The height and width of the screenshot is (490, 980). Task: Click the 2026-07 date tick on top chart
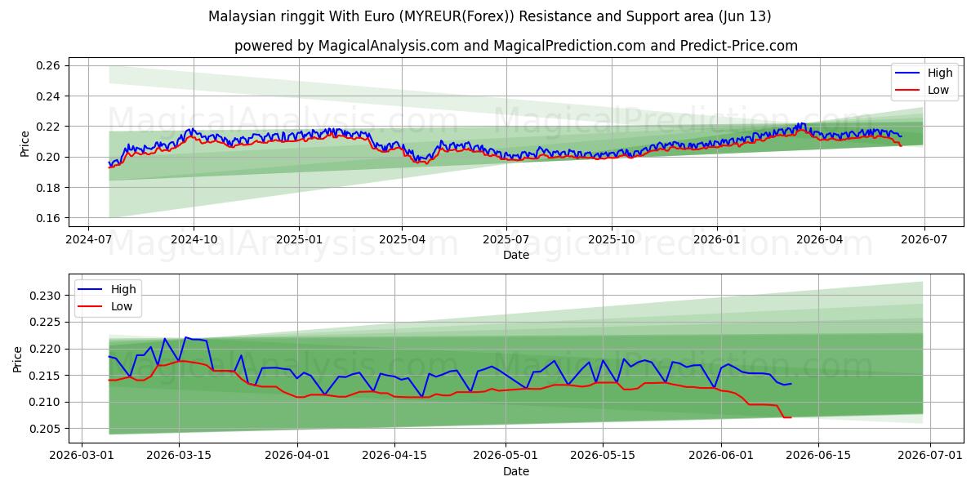[x=924, y=240]
